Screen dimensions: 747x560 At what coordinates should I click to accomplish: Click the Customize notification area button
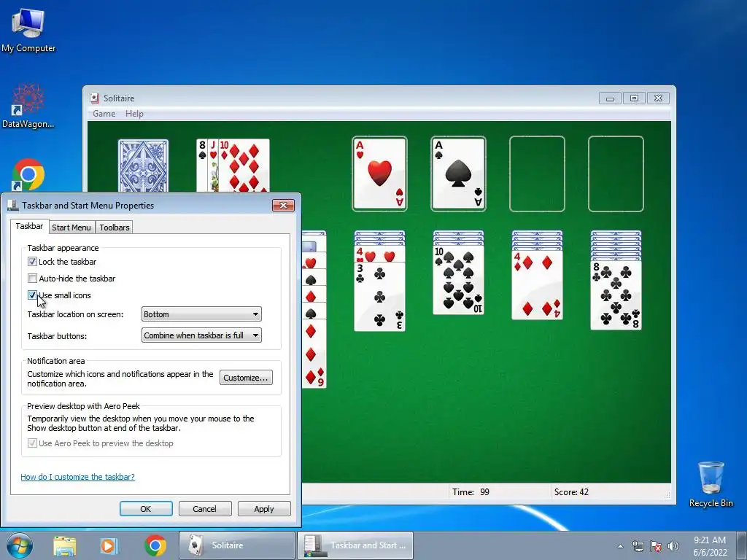[x=246, y=378]
